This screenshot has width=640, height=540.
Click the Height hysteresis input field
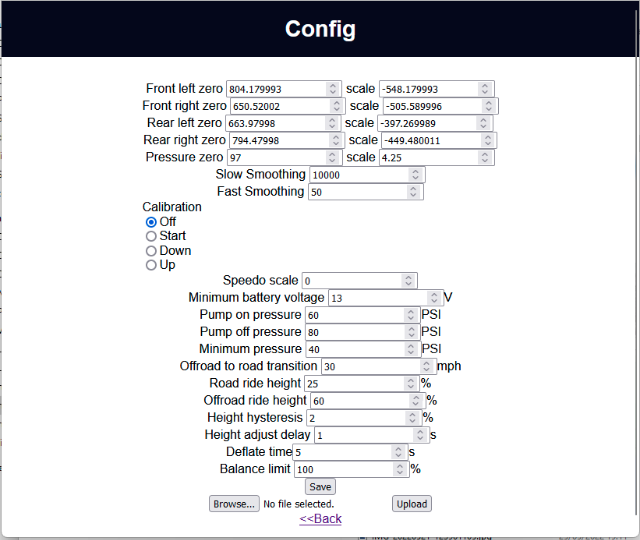point(355,418)
